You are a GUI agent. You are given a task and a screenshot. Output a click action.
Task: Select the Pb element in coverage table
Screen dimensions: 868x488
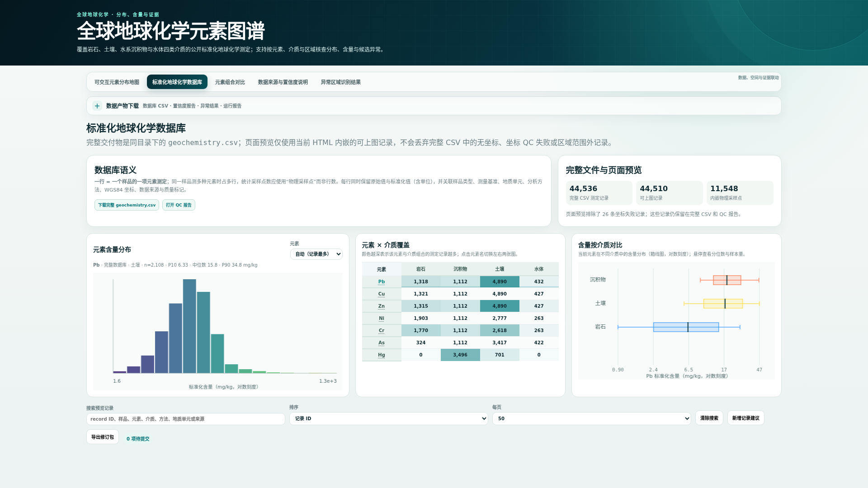point(382,282)
